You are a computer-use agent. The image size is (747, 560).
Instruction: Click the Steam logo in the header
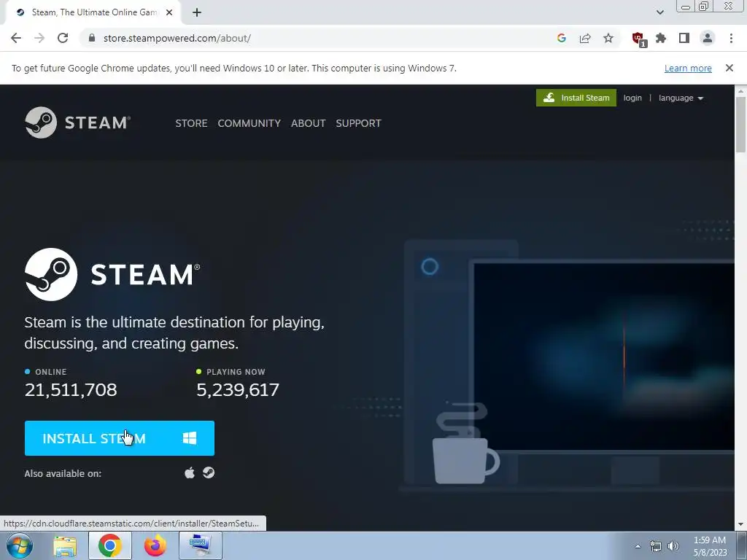pos(77,122)
